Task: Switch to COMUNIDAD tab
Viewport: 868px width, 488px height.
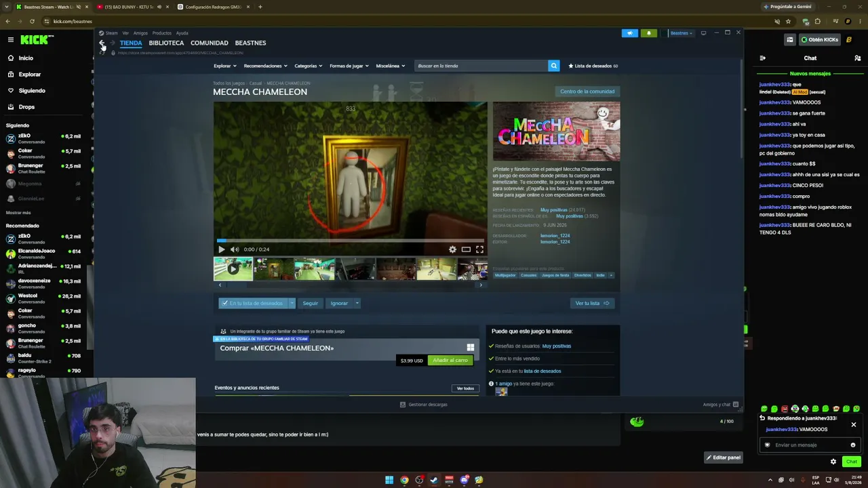Action: [x=210, y=43]
